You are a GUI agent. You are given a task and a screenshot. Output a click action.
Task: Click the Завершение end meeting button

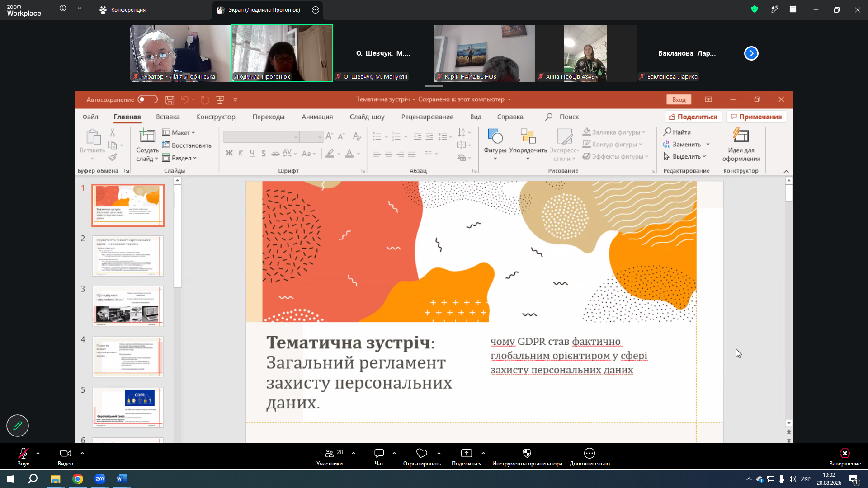845,456
